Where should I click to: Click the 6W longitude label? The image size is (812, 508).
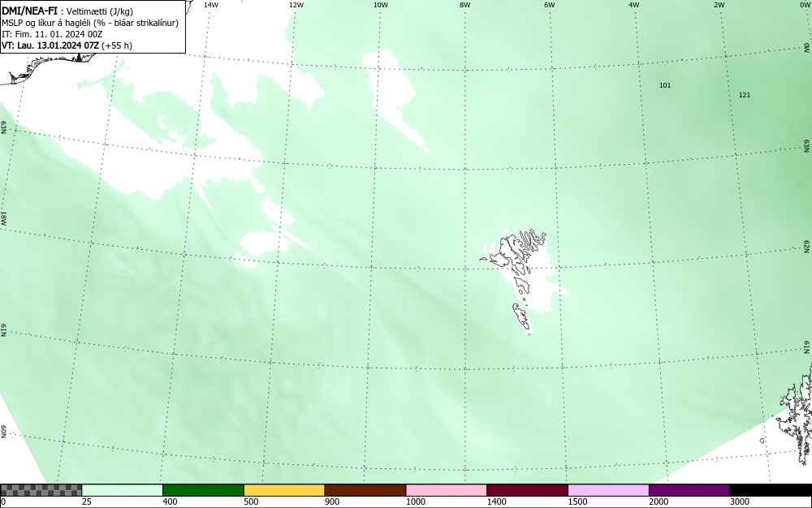pyautogui.click(x=550, y=5)
